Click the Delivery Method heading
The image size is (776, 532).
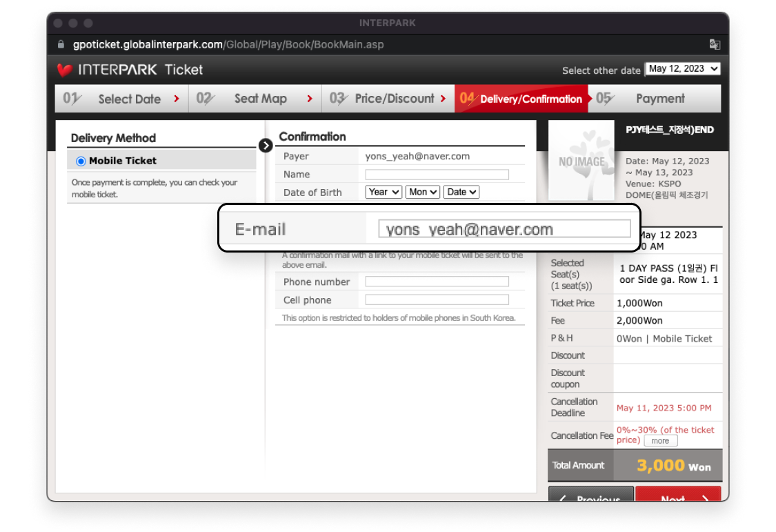(x=113, y=138)
